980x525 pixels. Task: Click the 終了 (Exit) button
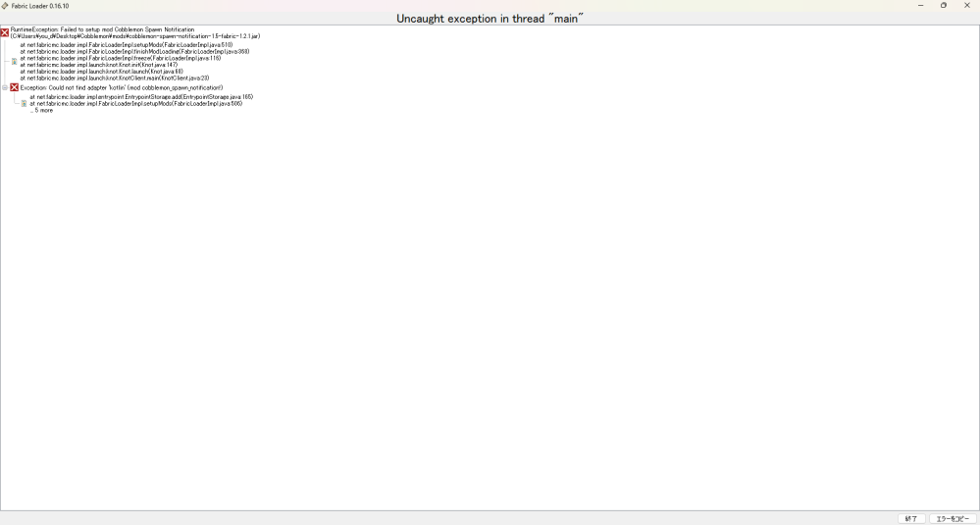click(x=911, y=519)
